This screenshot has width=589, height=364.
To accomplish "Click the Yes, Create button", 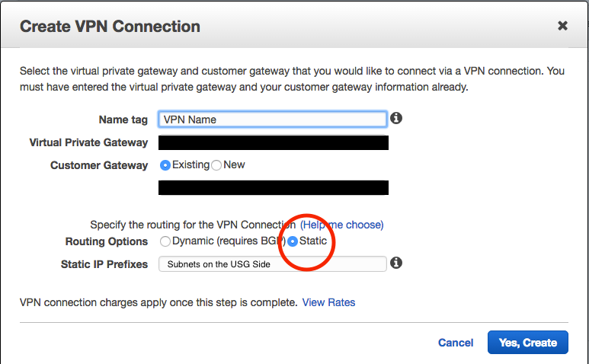I will (527, 343).
